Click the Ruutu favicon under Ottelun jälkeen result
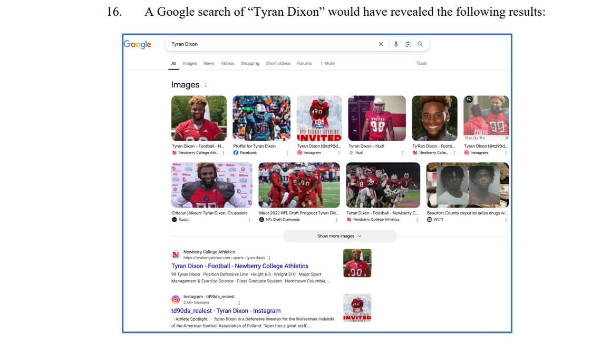 pyautogui.click(x=175, y=219)
